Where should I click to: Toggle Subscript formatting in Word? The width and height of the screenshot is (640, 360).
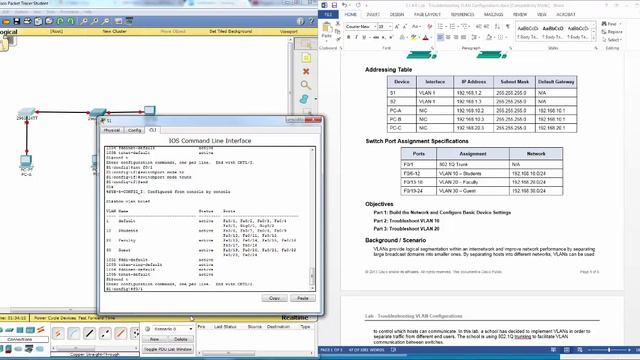384,37
